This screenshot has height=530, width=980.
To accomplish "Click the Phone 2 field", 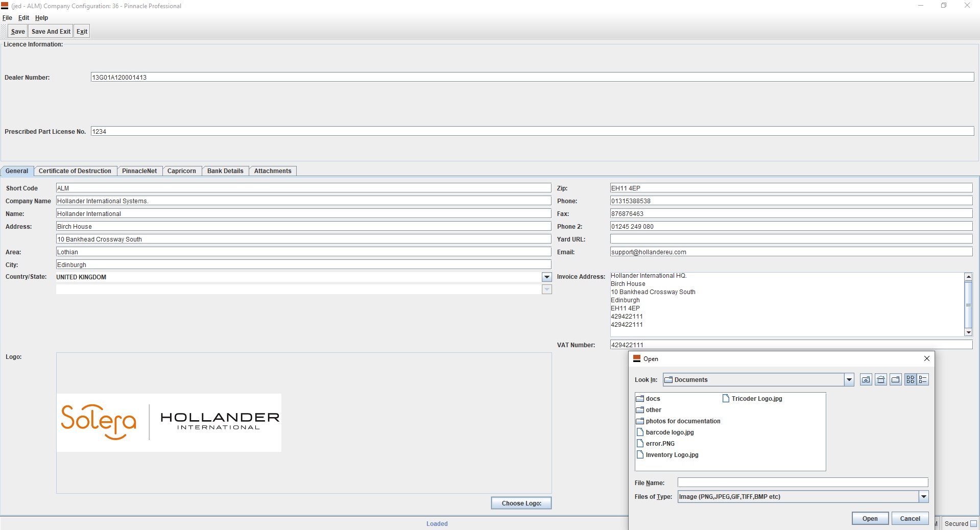I will [791, 226].
